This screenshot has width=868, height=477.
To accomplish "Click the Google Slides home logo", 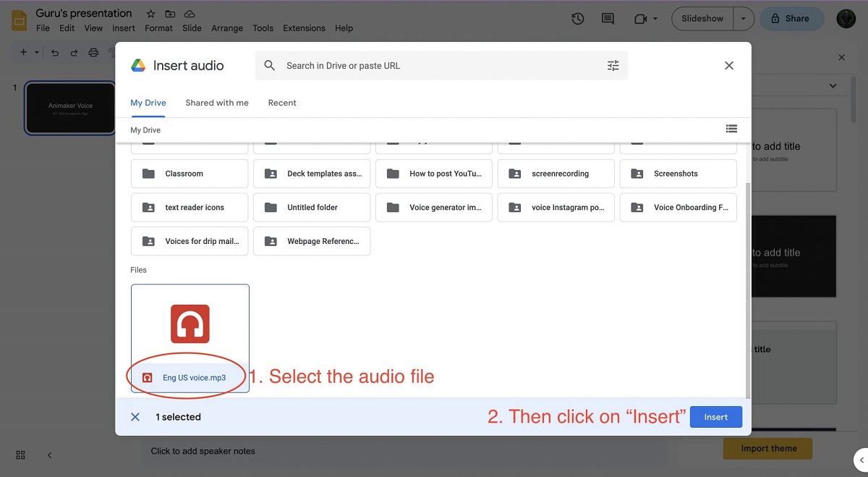I will point(19,20).
